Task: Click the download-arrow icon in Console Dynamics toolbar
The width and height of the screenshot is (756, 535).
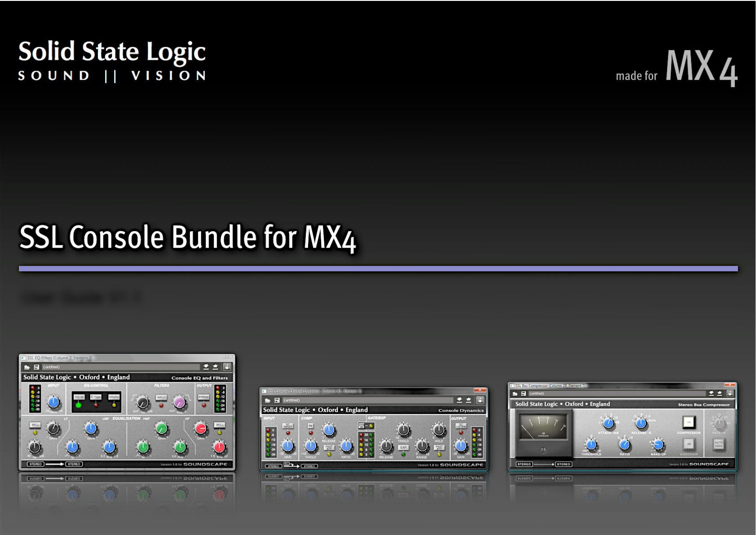Action: click(x=459, y=400)
